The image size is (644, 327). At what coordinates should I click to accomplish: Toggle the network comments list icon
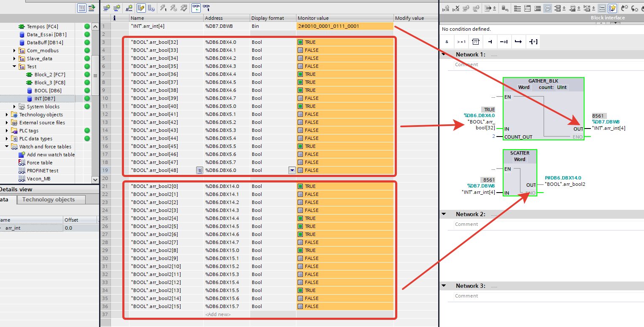pyautogui.click(x=602, y=8)
